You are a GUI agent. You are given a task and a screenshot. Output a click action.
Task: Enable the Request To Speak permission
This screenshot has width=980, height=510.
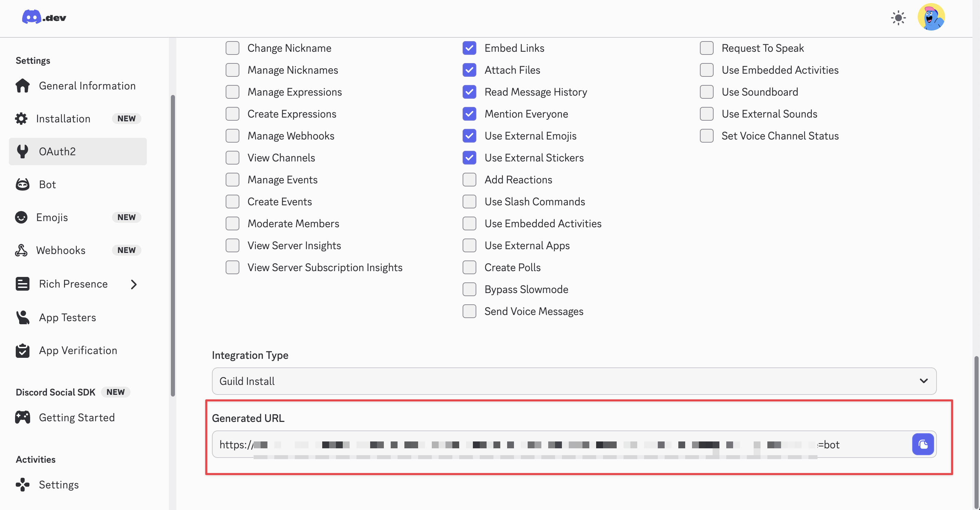point(706,48)
